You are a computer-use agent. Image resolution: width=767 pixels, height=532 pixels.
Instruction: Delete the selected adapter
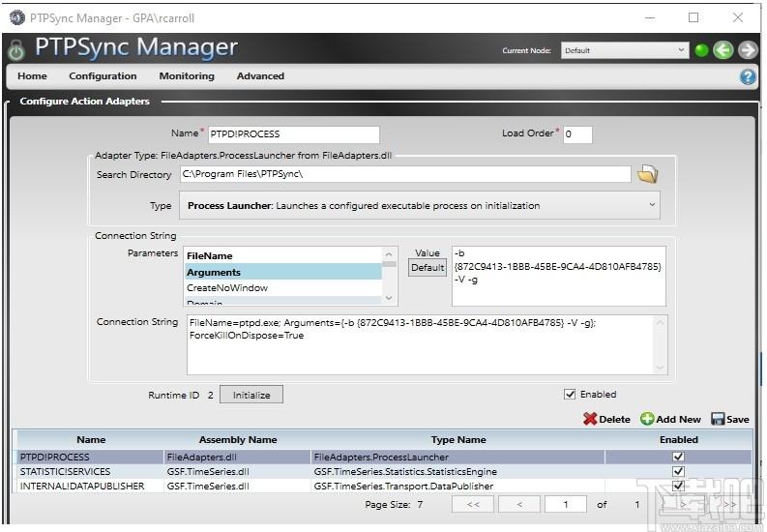(606, 419)
